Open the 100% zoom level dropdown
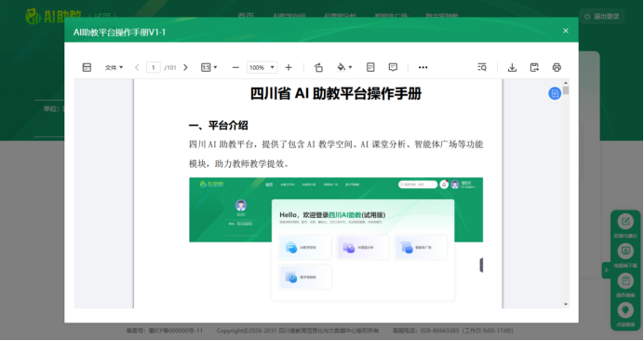Screen dimensions: 644x341 [x=262, y=67]
